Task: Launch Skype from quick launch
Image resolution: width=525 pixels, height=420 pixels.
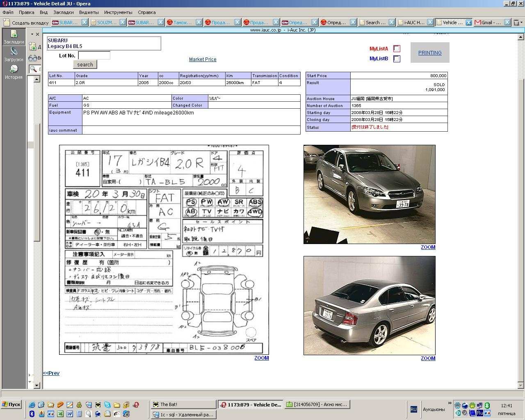Action: [107, 405]
